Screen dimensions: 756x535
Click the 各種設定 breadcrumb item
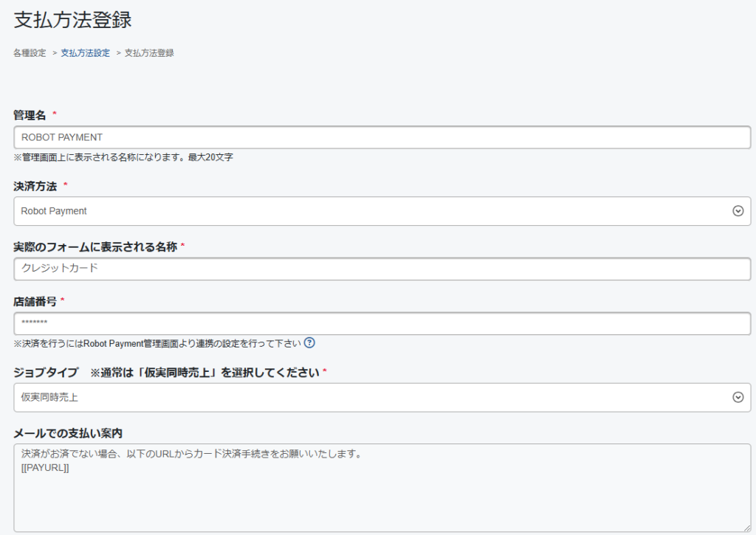coord(30,53)
